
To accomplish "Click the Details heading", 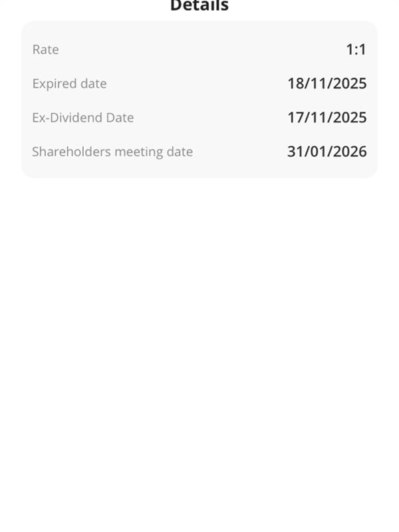I will point(199,6).
